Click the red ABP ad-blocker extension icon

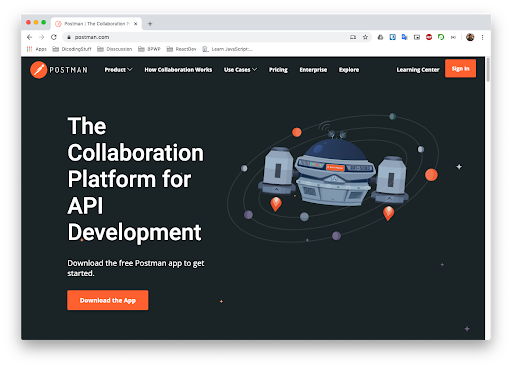pos(429,37)
